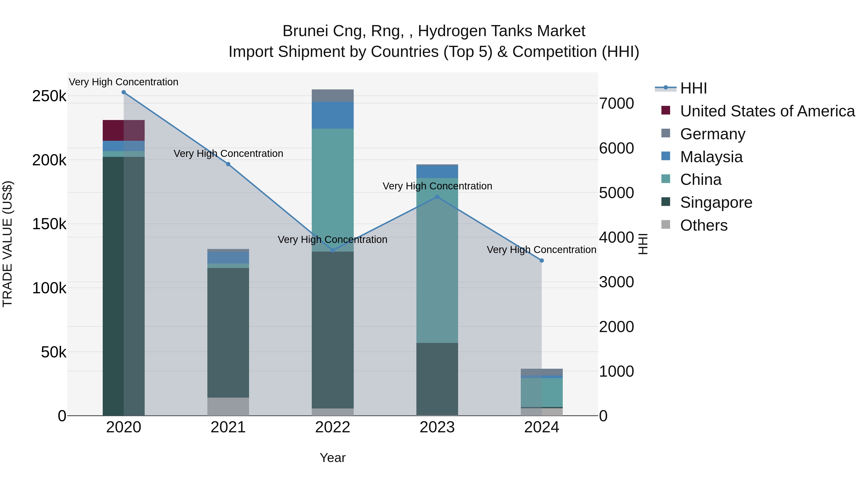The image size is (868, 488).
Task: Click the teal China legend swatch
Action: [x=666, y=179]
